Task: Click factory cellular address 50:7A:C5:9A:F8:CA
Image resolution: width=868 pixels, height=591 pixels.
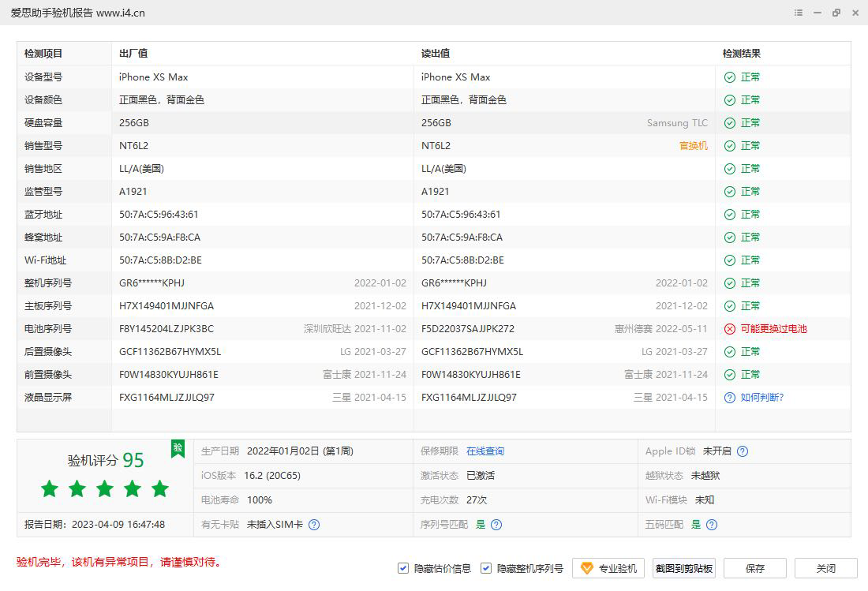Action: 160,238
